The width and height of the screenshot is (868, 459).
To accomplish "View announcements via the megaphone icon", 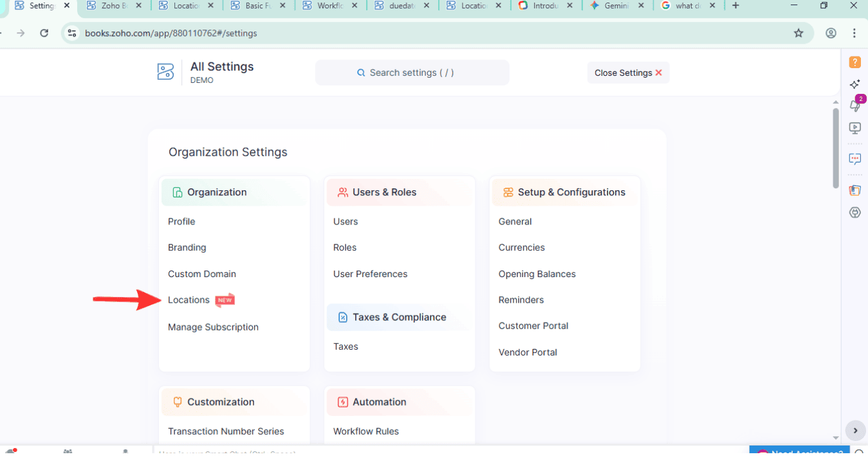I will (854, 106).
